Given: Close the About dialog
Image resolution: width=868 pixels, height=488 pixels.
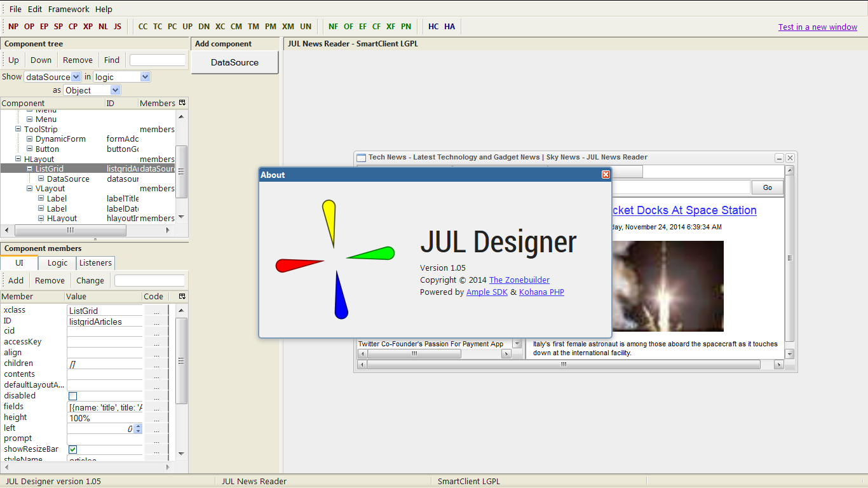Looking at the screenshot, I should point(606,174).
